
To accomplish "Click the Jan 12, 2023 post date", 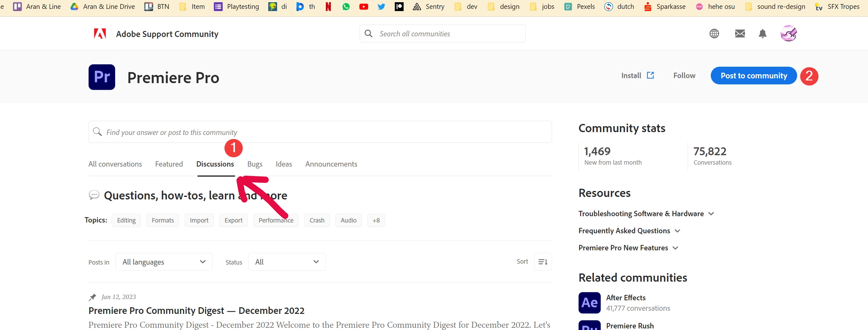I will click(x=118, y=297).
